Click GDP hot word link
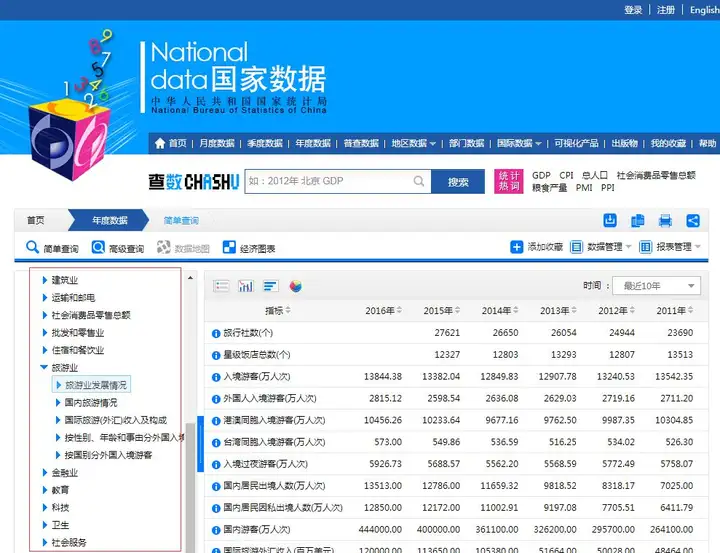Viewport: 720px width, 553px height. click(x=541, y=175)
